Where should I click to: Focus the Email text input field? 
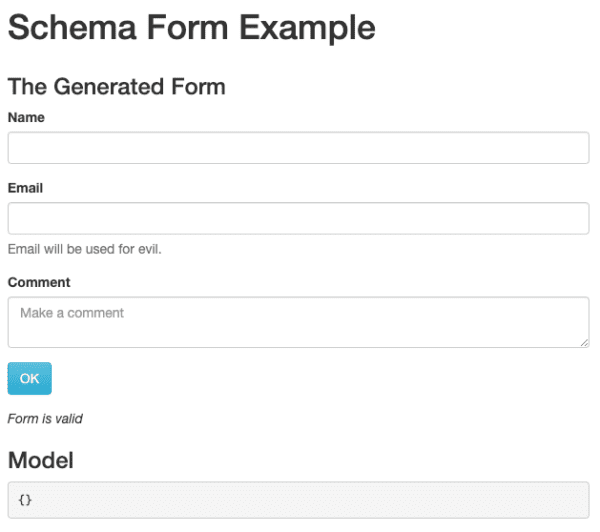(298, 218)
